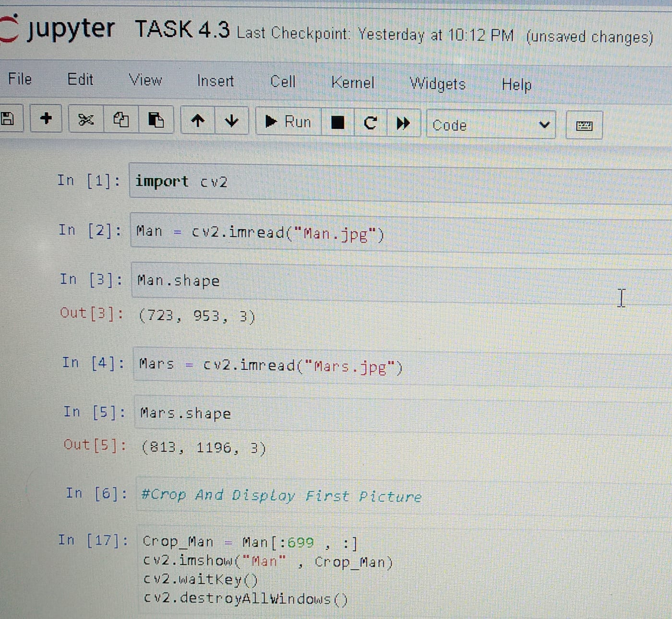Interrupt the kernel with the stop icon
The image size is (672, 619).
coord(337,123)
